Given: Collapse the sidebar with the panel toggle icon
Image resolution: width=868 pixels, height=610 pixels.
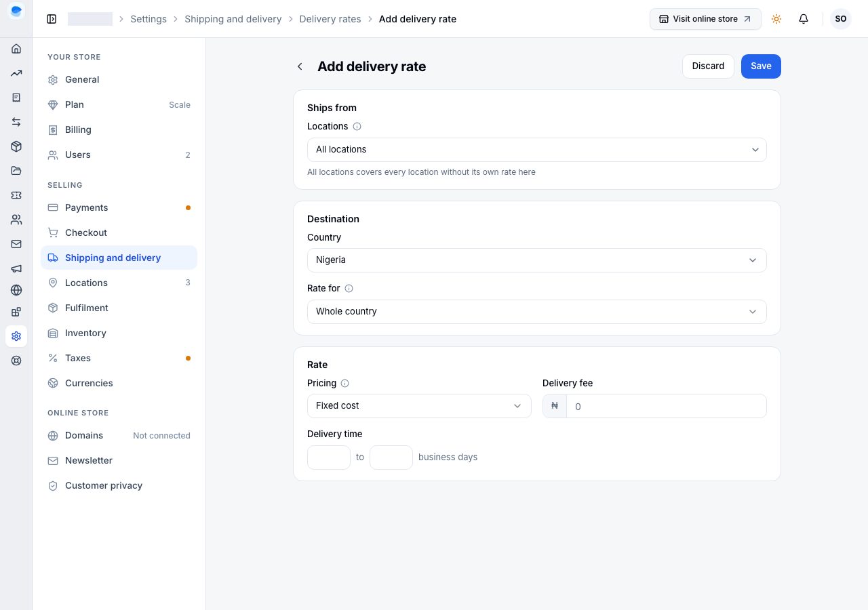Looking at the screenshot, I should [x=52, y=19].
